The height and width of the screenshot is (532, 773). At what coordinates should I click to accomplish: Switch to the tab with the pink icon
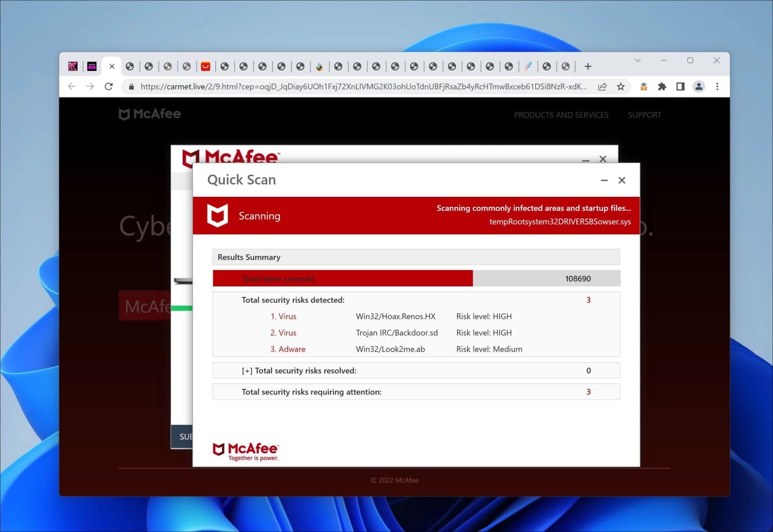[528, 66]
